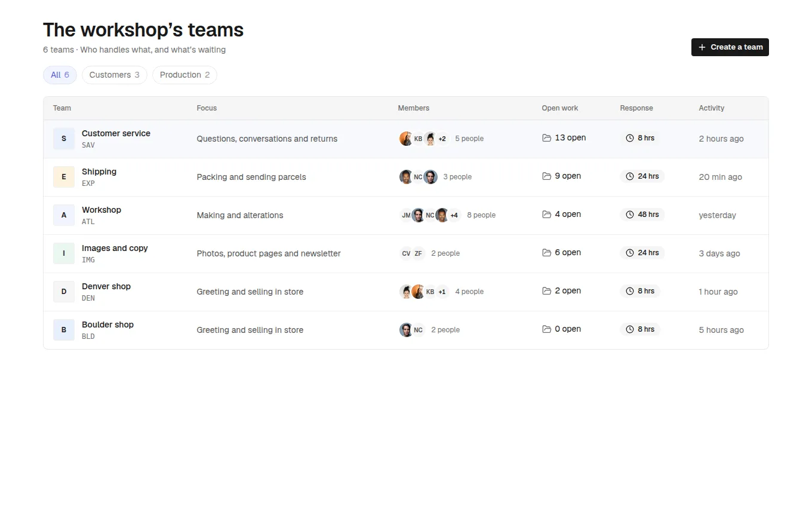Click the CV avatar in Images and copy
The image size is (812, 508).
406,253
